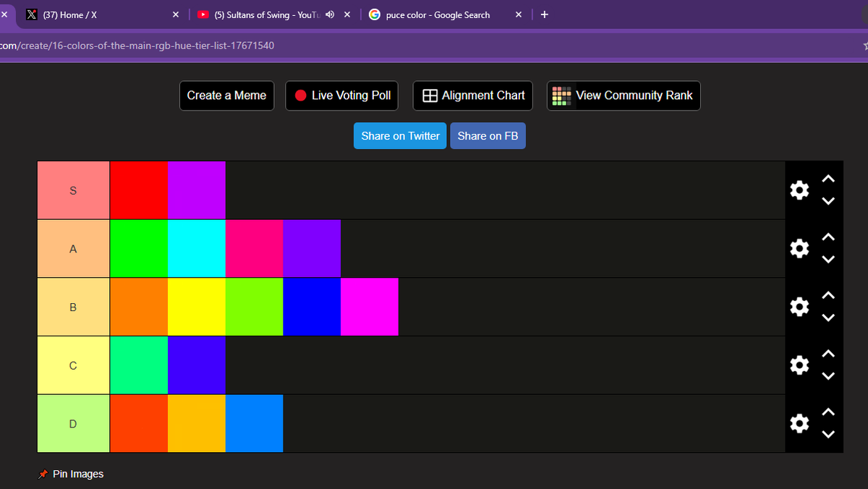This screenshot has height=489, width=868.
Task: Select purple swatch in S tier
Action: [197, 190]
